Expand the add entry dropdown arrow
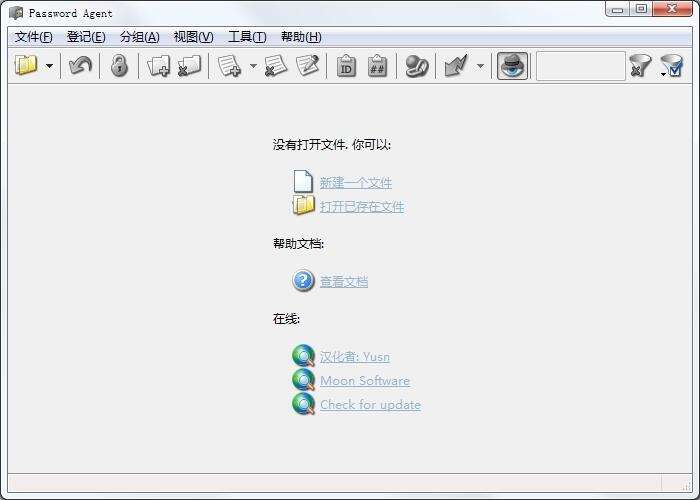This screenshot has height=500, width=700. coord(253,66)
